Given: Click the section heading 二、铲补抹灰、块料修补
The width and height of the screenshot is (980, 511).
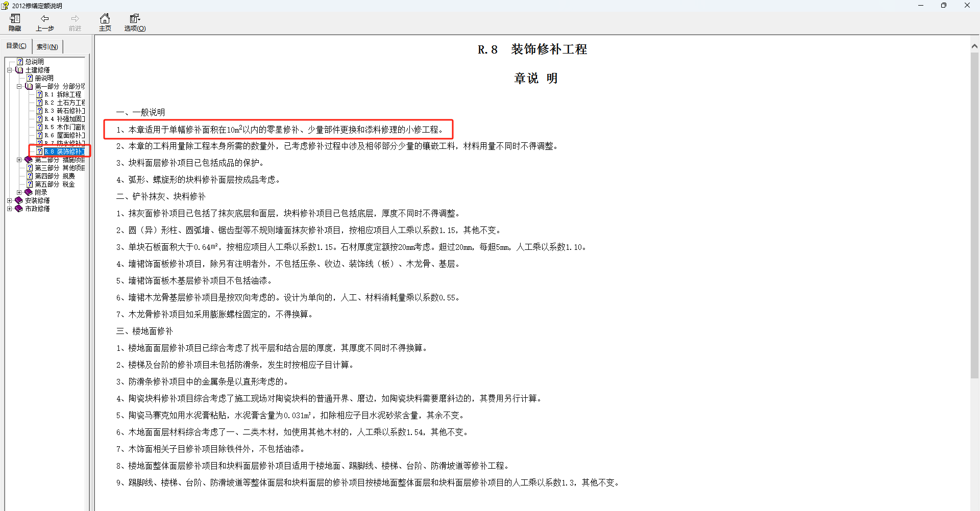Looking at the screenshot, I should 161,196.
